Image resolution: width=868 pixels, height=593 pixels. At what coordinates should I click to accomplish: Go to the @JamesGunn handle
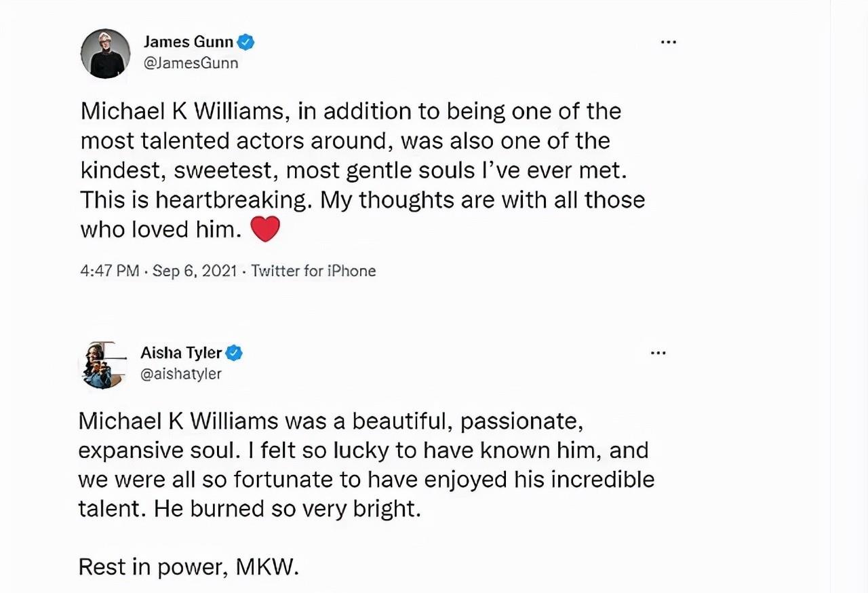[191, 63]
